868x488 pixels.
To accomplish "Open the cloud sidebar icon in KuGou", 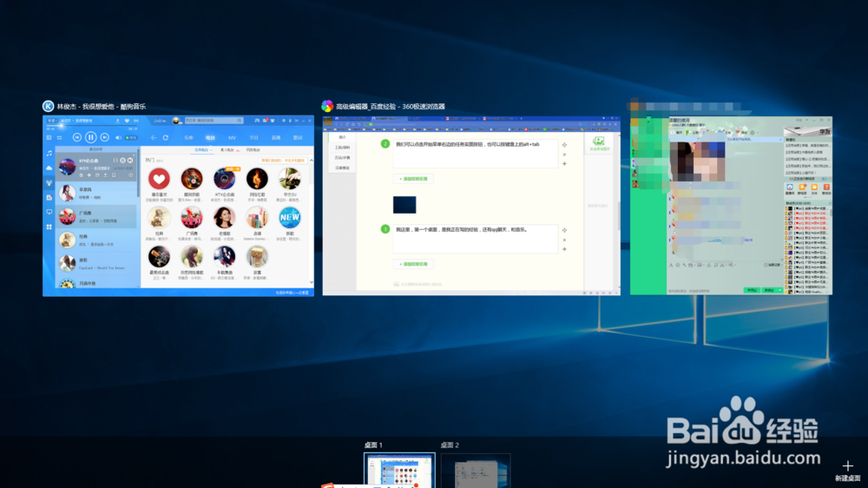I will (x=49, y=168).
